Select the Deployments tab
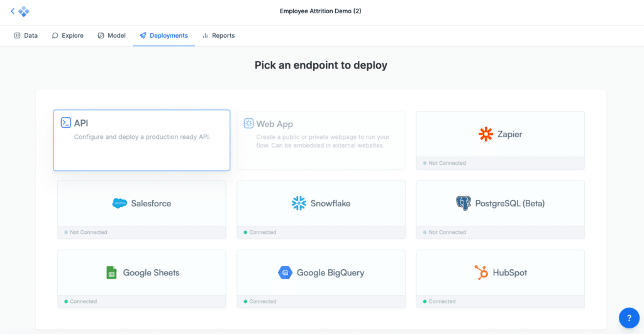Image resolution: width=644 pixels, height=334 pixels. click(x=164, y=36)
